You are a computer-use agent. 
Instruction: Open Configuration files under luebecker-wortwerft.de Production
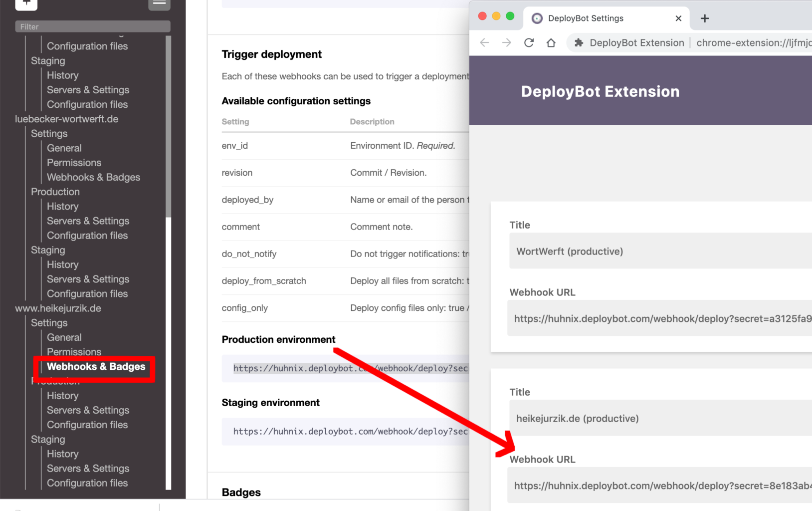click(87, 235)
